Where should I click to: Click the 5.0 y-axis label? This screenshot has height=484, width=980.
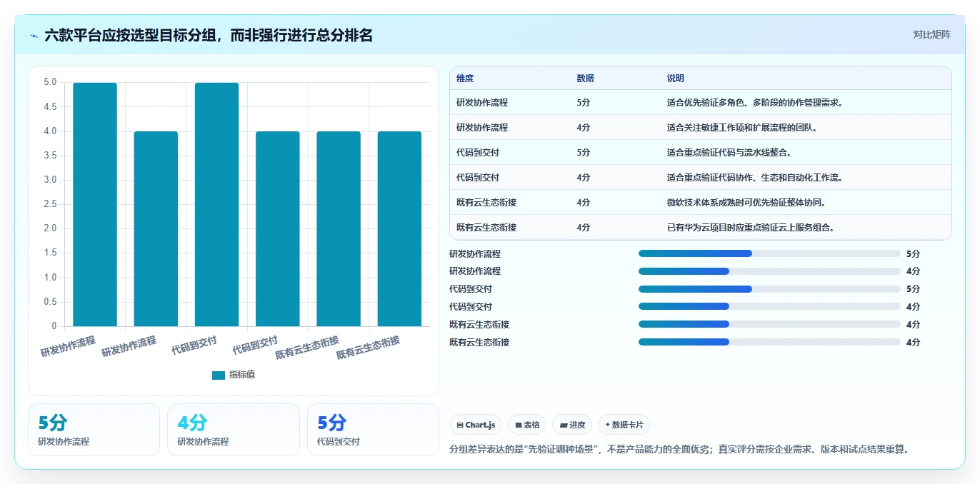[x=50, y=82]
